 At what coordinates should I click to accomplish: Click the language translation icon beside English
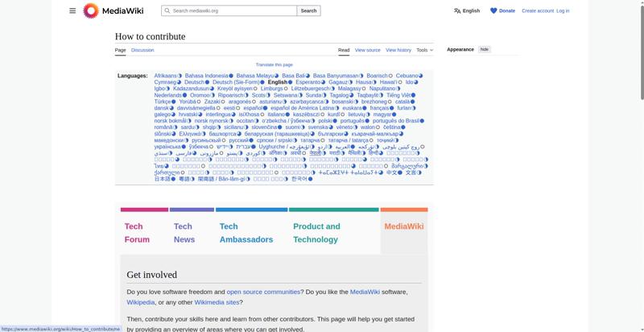pos(457,10)
